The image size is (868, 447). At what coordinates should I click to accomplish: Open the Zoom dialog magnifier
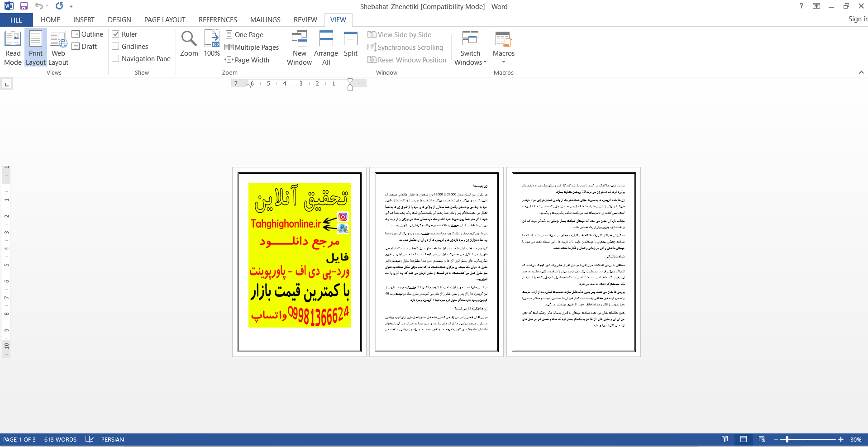(189, 44)
